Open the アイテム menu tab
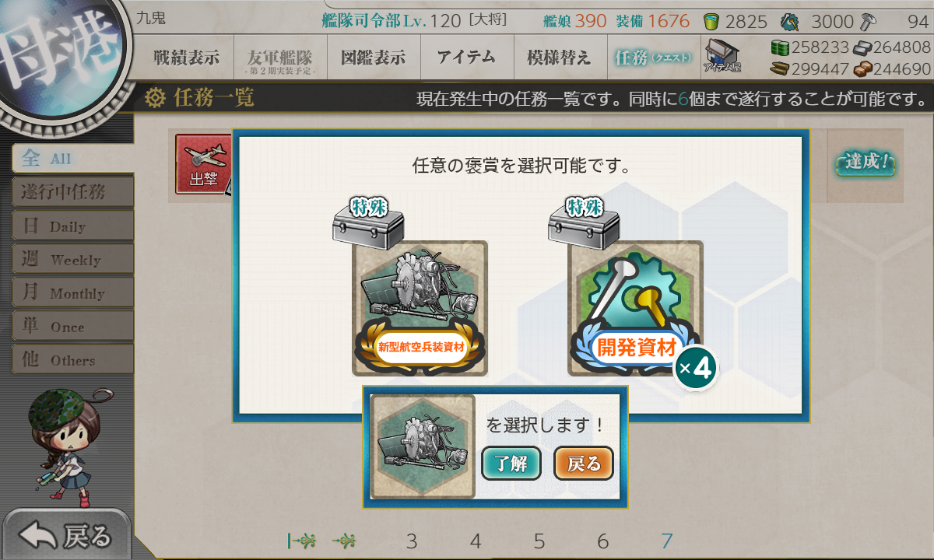This screenshot has height=560, width=934. (466, 57)
